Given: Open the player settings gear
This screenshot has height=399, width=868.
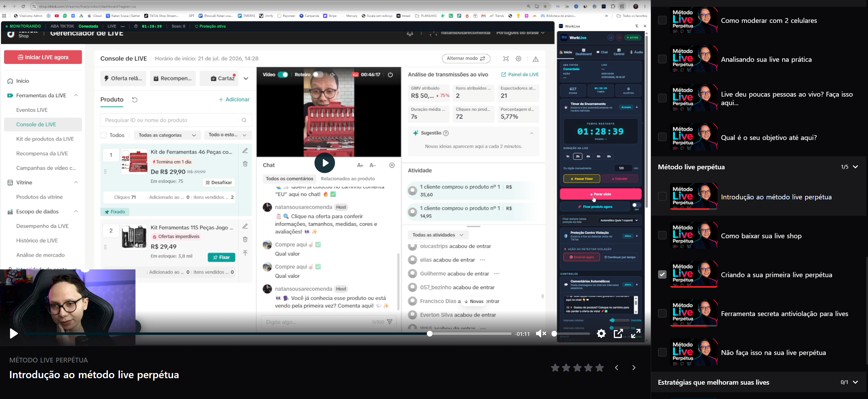Looking at the screenshot, I should 601,333.
